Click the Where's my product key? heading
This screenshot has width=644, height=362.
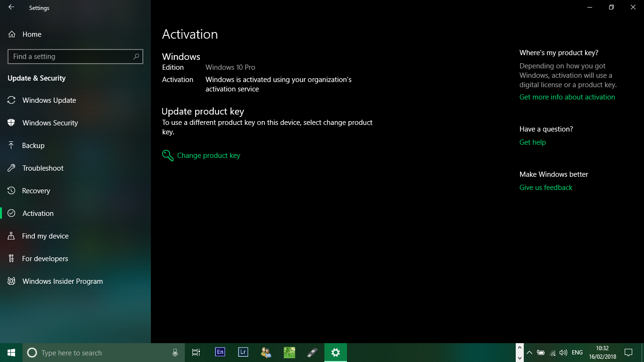coord(559,53)
